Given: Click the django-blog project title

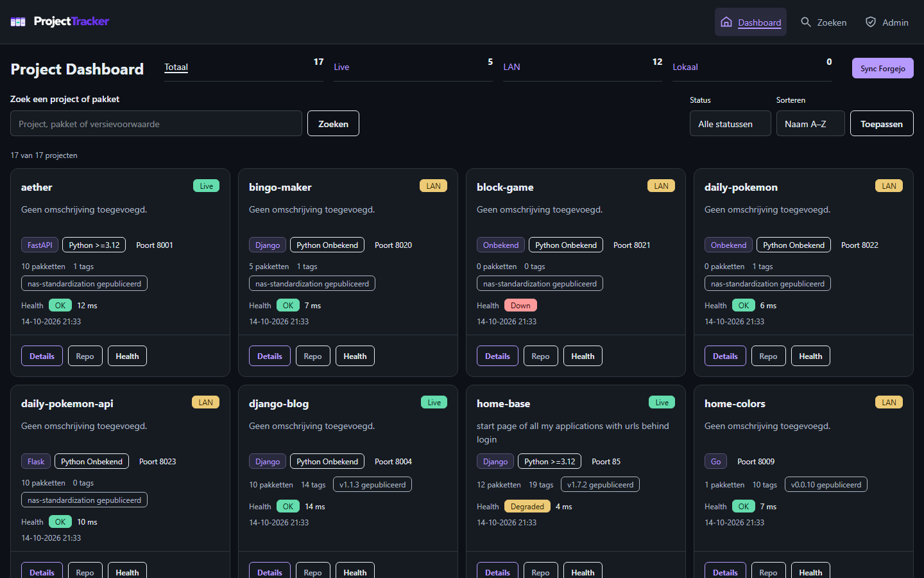Looking at the screenshot, I should coord(278,403).
